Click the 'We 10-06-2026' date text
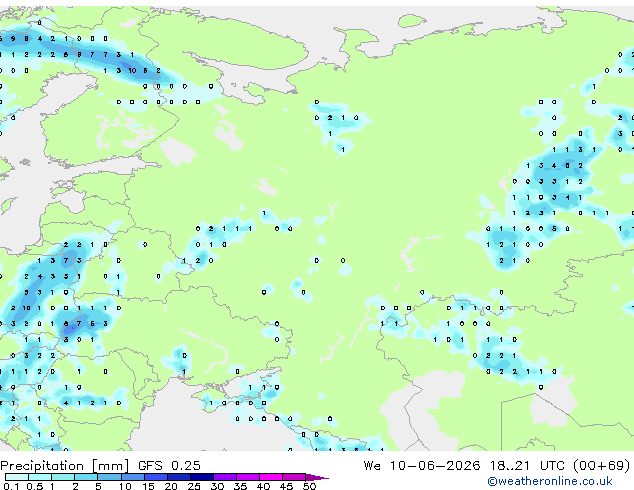The image size is (634, 490). pyautogui.click(x=422, y=466)
